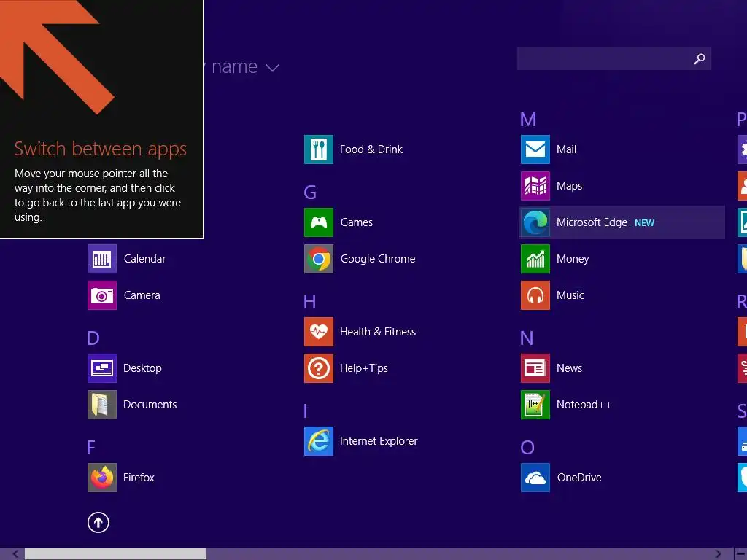Viewport: 747px width, 560px height.
Task: Click the horizontal scrollbar thumb
Action: pyautogui.click(x=116, y=554)
